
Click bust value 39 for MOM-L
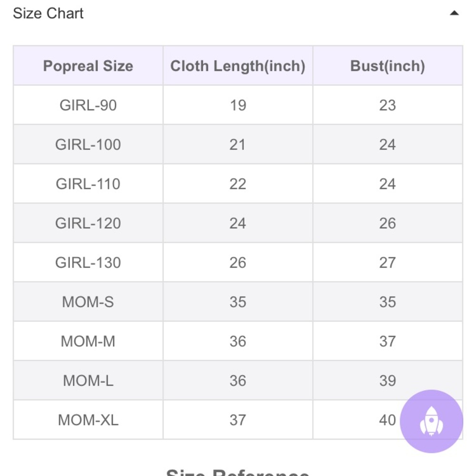[387, 381]
